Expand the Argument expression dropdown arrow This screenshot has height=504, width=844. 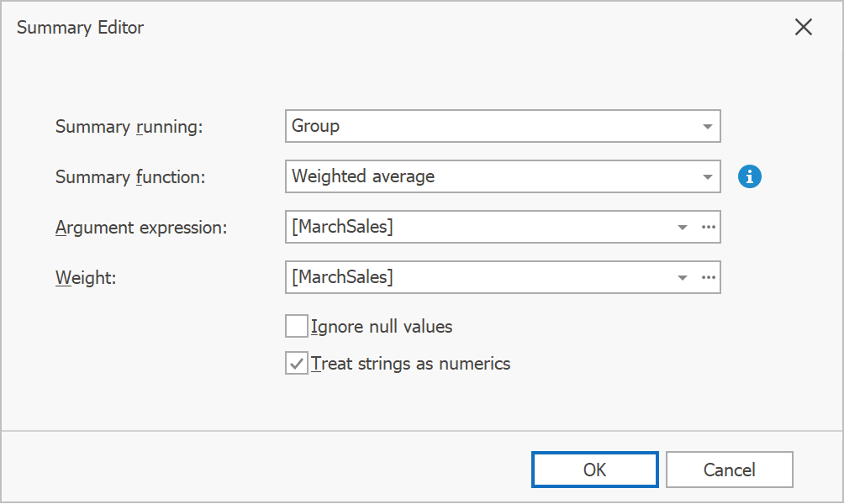[x=683, y=228]
